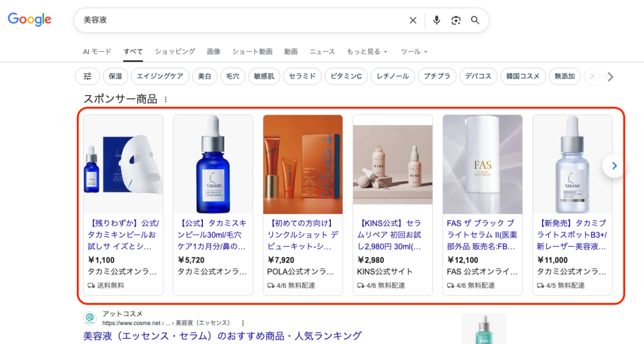644x344 pixels.
Task: Open the filter sliders icon chip
Action: click(x=87, y=76)
